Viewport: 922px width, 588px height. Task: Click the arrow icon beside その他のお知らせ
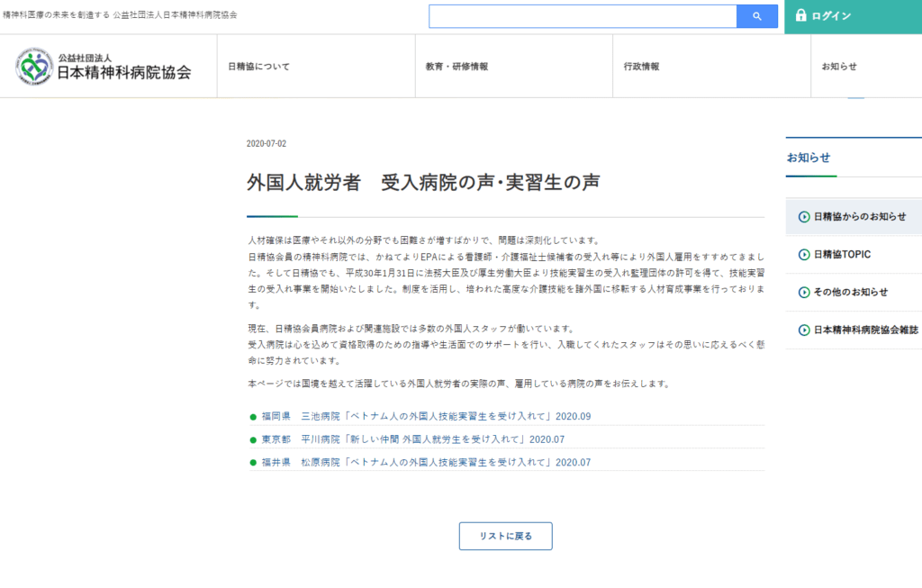[x=803, y=292]
